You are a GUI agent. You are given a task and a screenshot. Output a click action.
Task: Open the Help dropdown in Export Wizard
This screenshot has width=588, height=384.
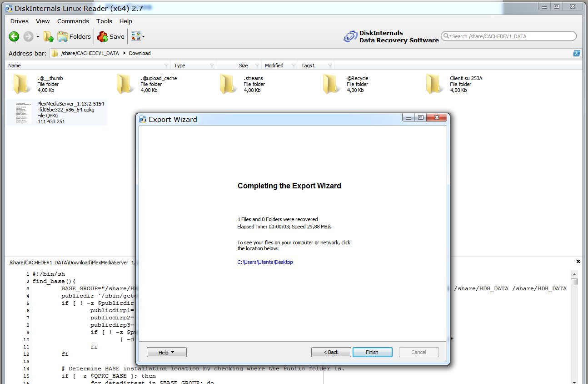pos(166,352)
